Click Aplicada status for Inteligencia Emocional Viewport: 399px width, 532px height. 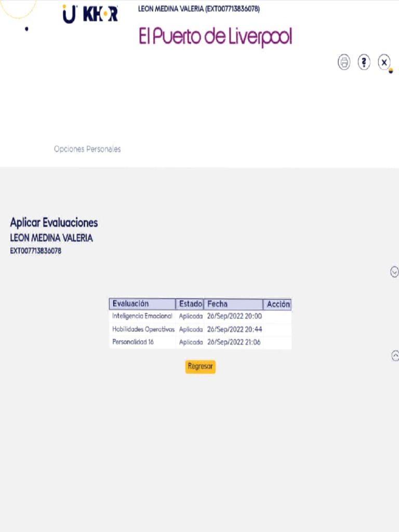191,316
